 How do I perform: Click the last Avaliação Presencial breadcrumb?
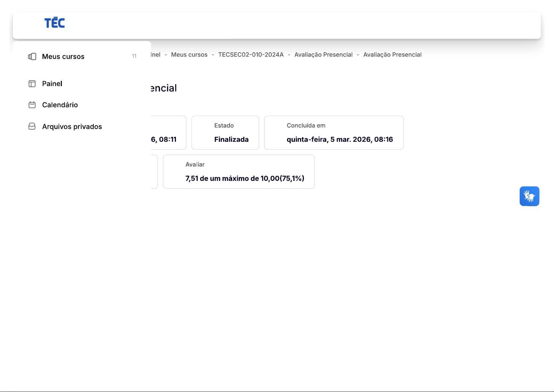(392, 55)
